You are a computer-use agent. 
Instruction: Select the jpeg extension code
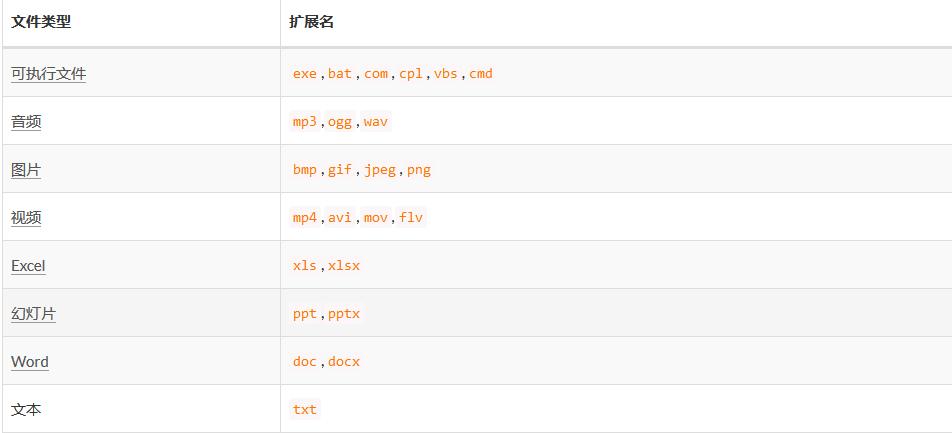(379, 170)
